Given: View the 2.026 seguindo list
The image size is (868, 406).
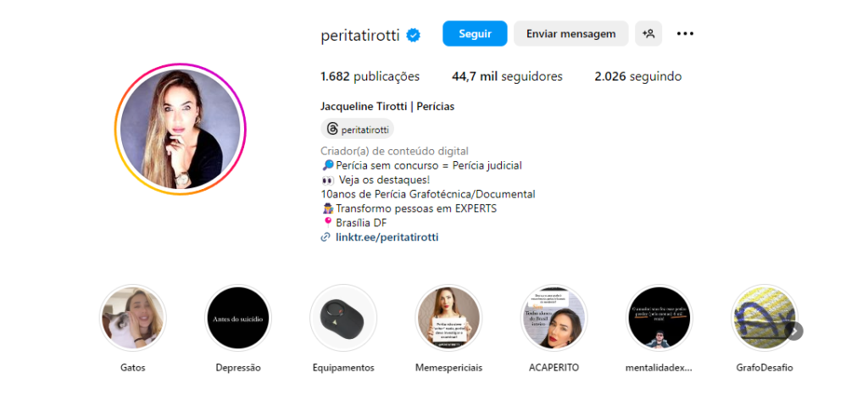Looking at the screenshot, I should 638,76.
